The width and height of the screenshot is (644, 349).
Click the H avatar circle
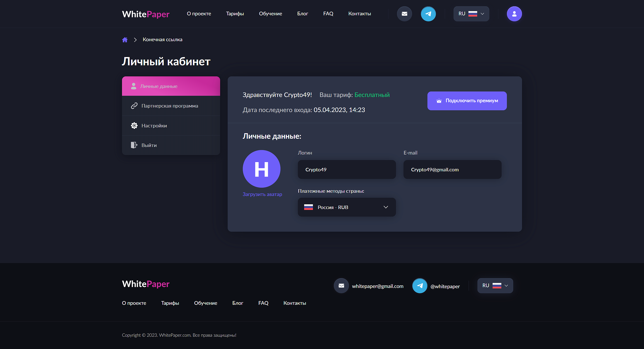[261, 169]
